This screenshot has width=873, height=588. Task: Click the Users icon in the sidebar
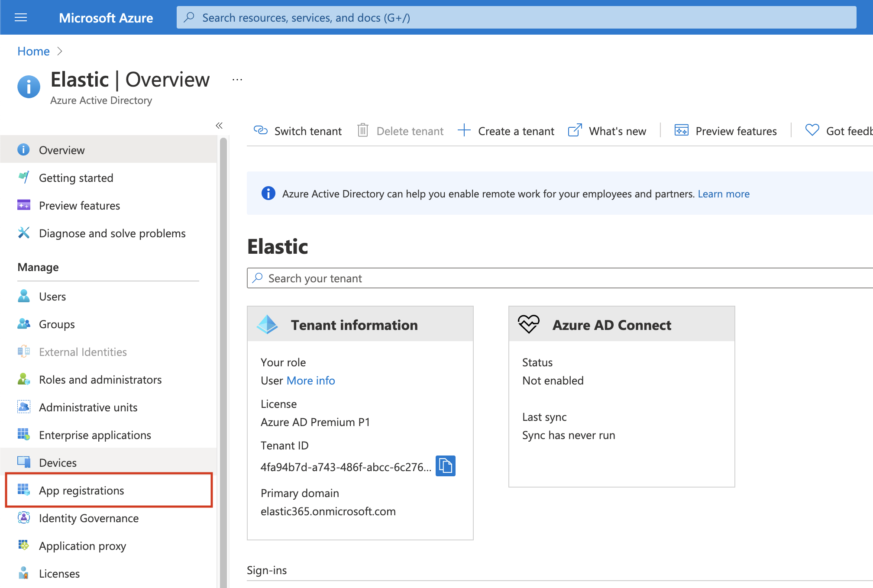[24, 296]
